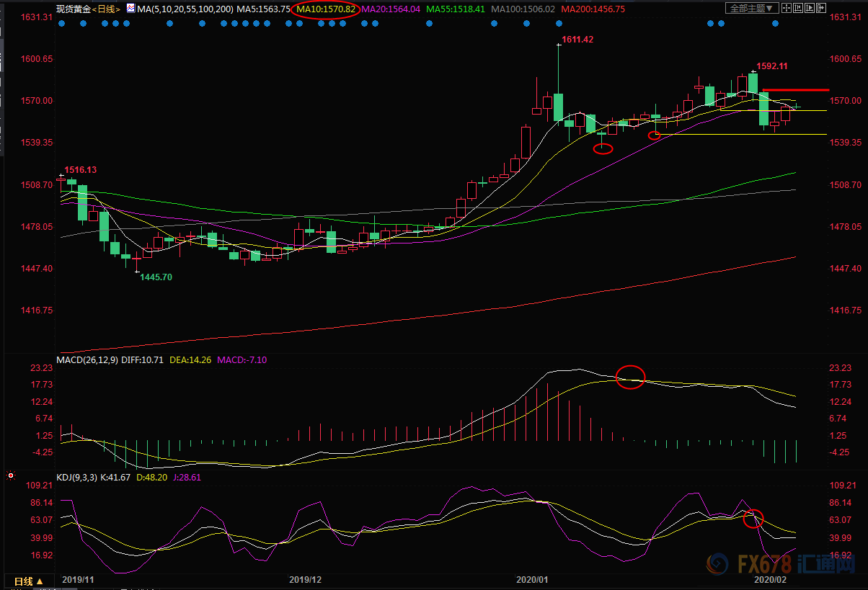
Task: Click the <日线> period label in title
Action: point(107,9)
